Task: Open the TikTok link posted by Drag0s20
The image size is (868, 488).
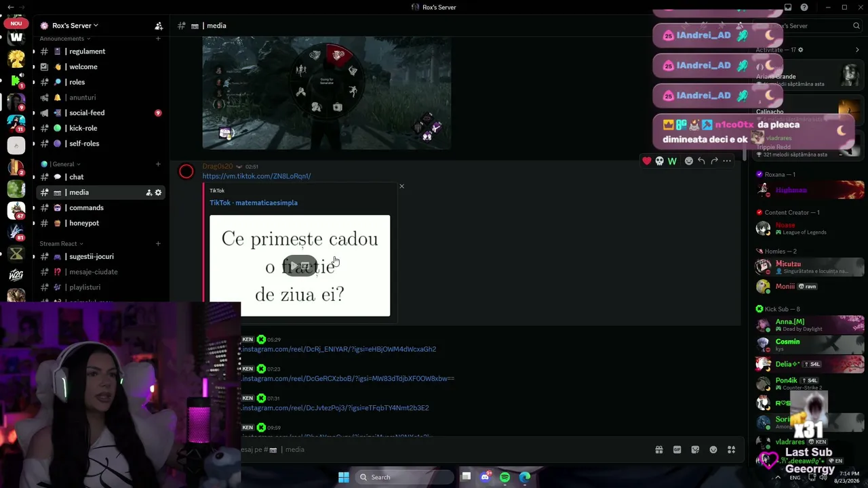Action: [x=256, y=176]
